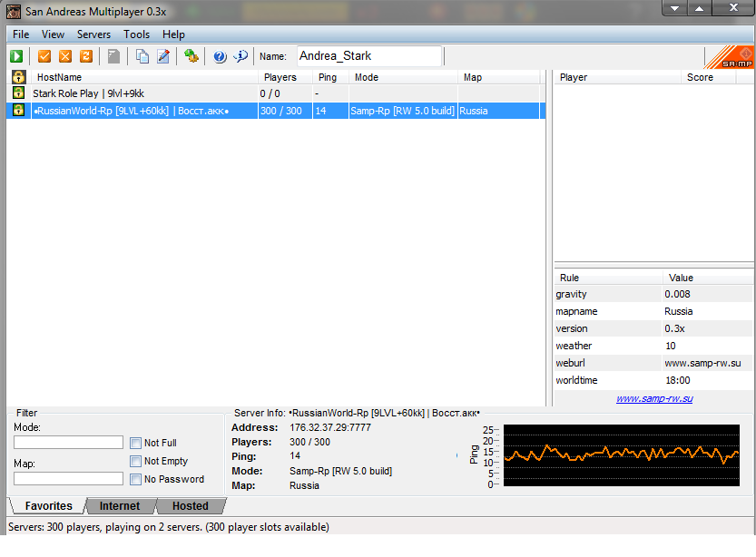Select the RussianWorld-Rp server row
Screen dimensions: 756x557
[x=276, y=111]
